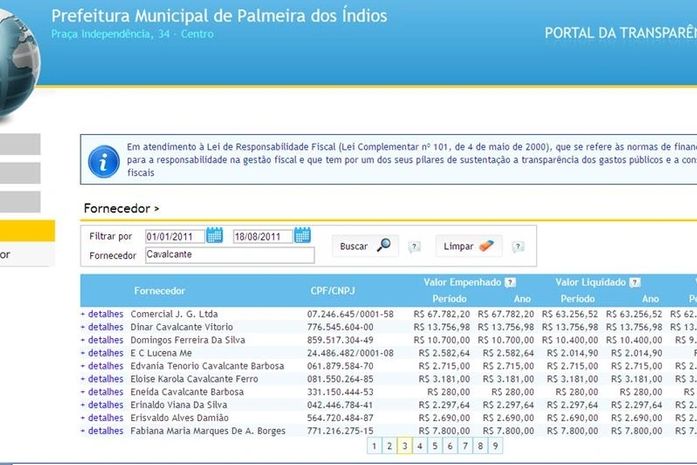Click the Fornecedor > breadcrumb heading
The height and width of the screenshot is (465, 697).
(121, 208)
